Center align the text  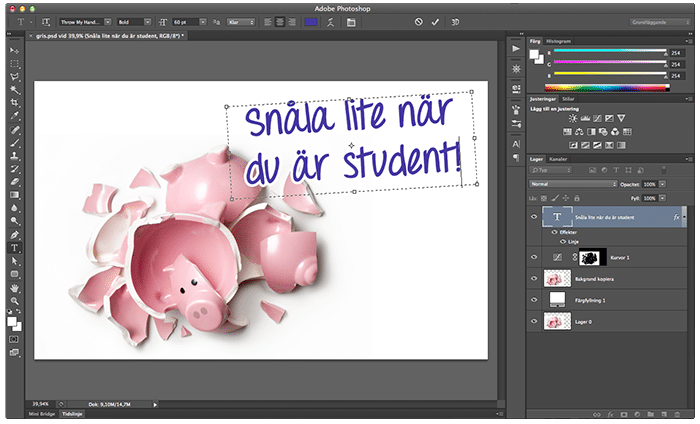click(280, 22)
